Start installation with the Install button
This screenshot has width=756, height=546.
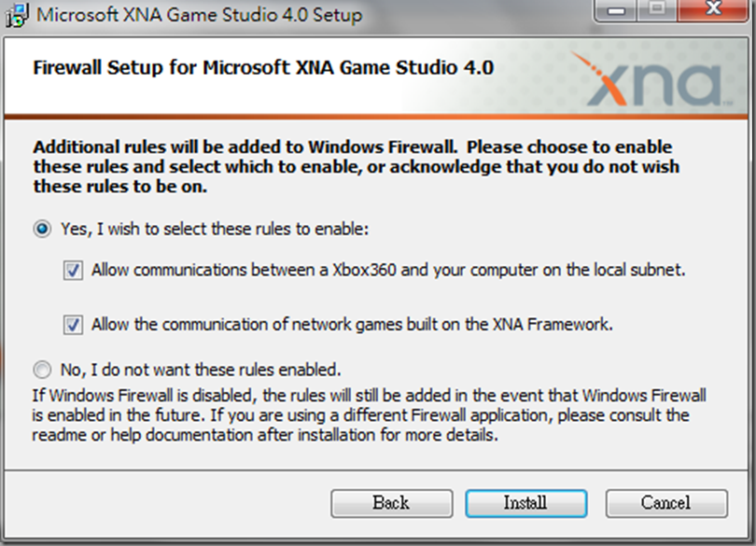pos(525,503)
